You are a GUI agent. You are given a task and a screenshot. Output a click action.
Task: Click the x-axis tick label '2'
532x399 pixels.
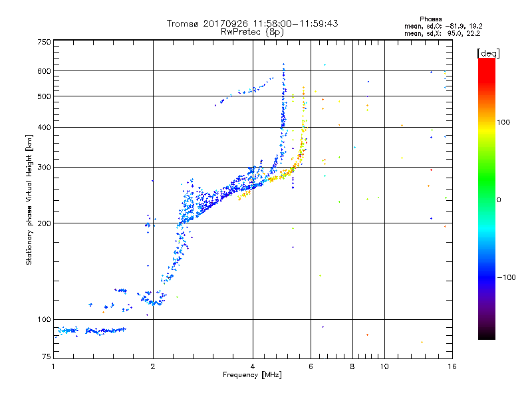[x=153, y=366]
